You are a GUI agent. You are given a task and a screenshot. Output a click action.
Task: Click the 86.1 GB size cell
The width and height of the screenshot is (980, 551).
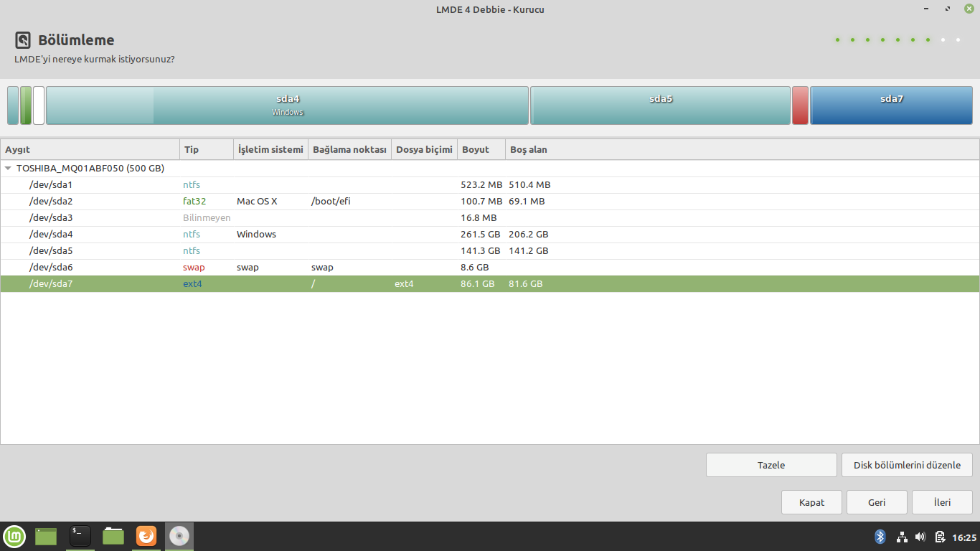(477, 284)
